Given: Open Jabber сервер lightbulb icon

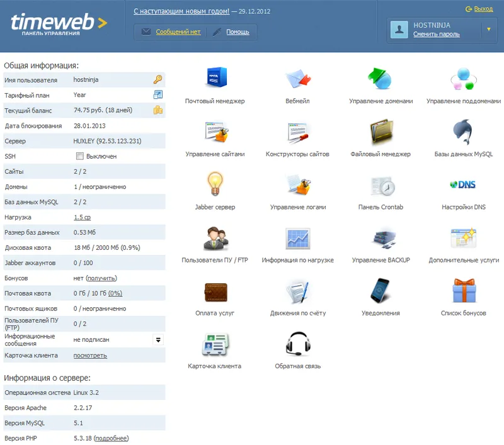Looking at the screenshot, I should coord(215,184).
